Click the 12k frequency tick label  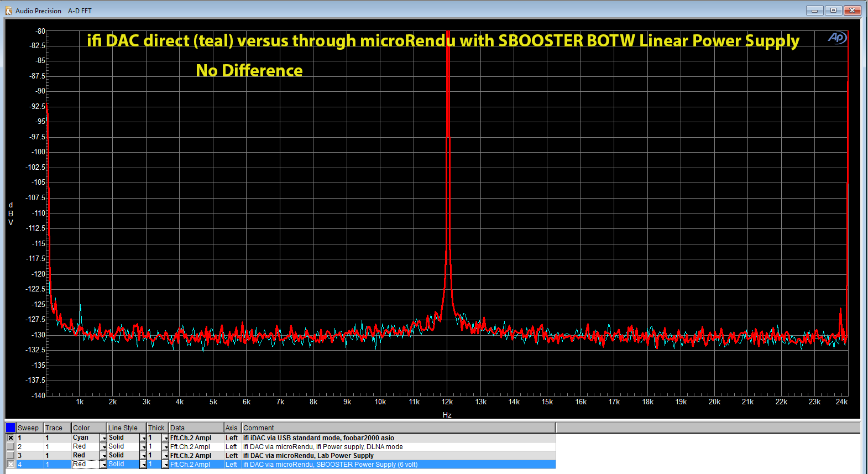pyautogui.click(x=447, y=402)
